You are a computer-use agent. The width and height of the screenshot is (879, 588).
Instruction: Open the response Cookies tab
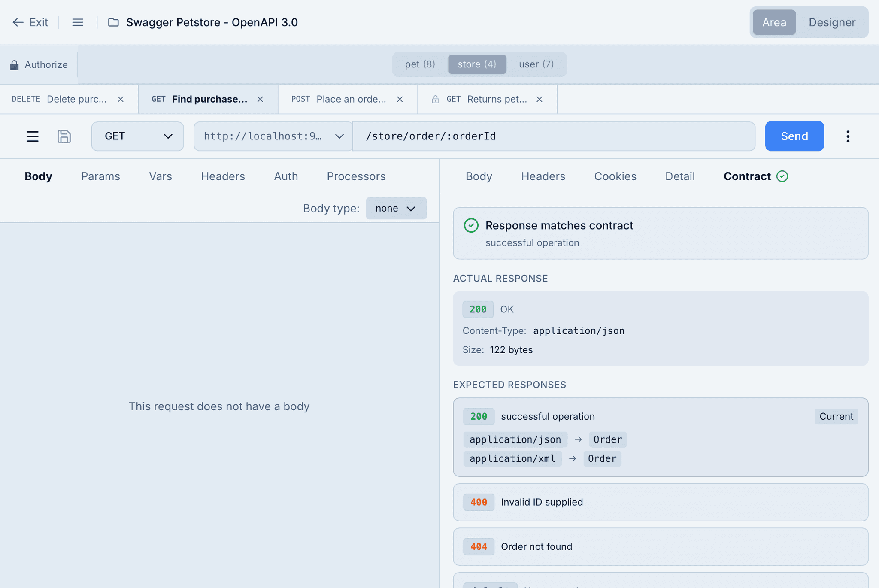tap(615, 176)
